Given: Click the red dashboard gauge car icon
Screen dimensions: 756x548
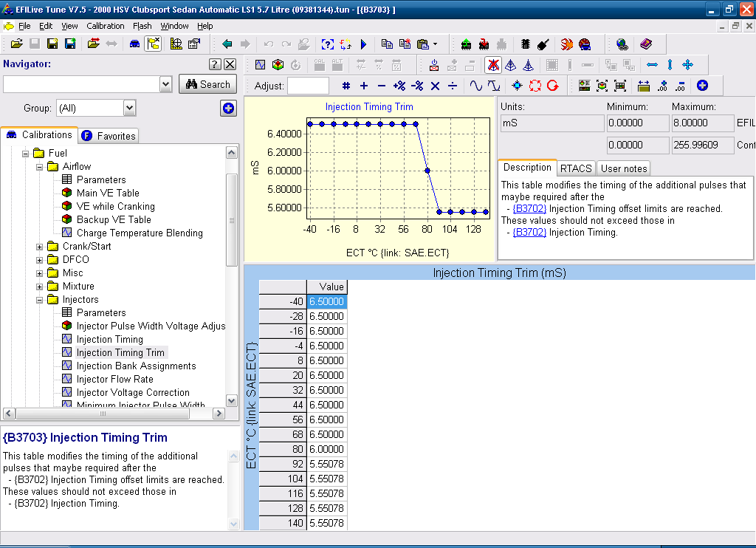Looking at the screenshot, I should coord(585,44).
